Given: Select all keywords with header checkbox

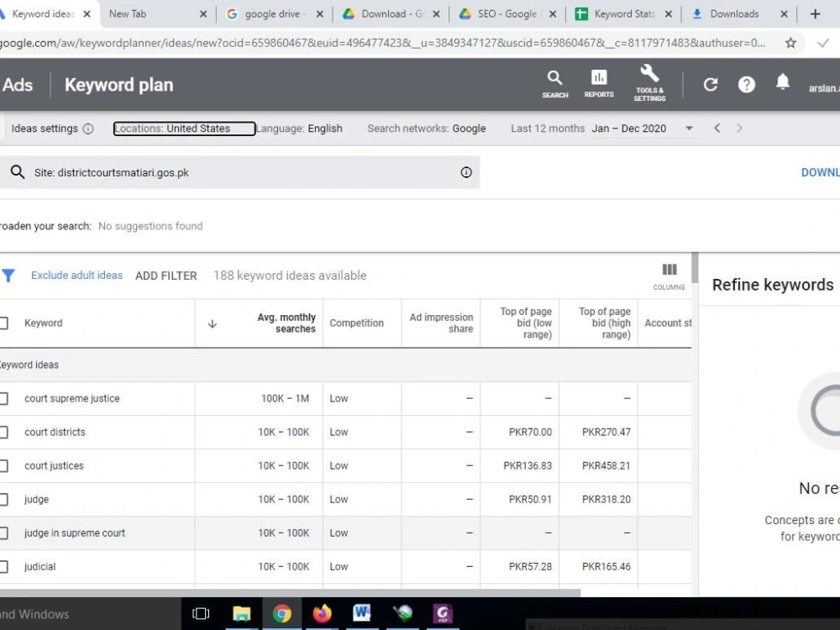Looking at the screenshot, I should (x=3, y=323).
